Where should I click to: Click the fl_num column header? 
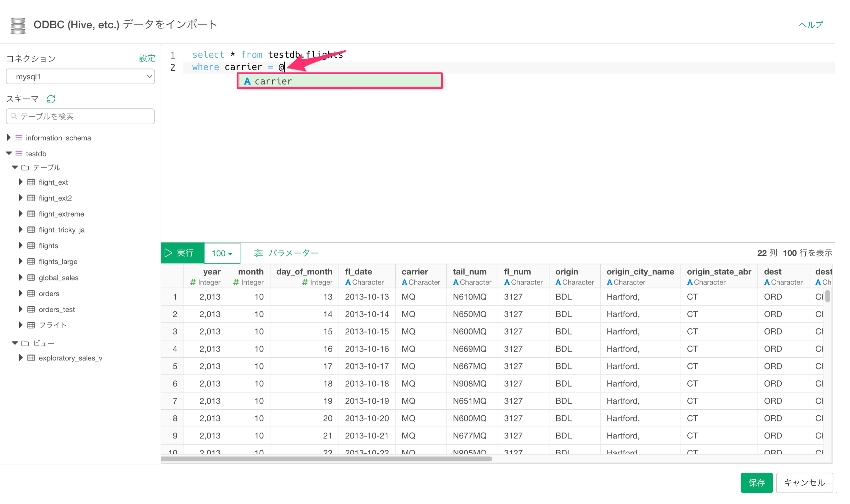pos(524,277)
